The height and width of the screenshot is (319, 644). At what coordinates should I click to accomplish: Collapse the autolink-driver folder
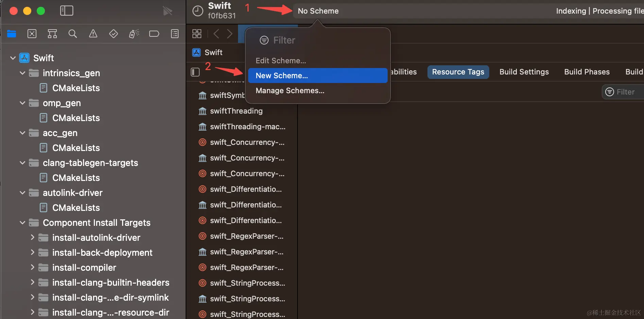point(22,193)
